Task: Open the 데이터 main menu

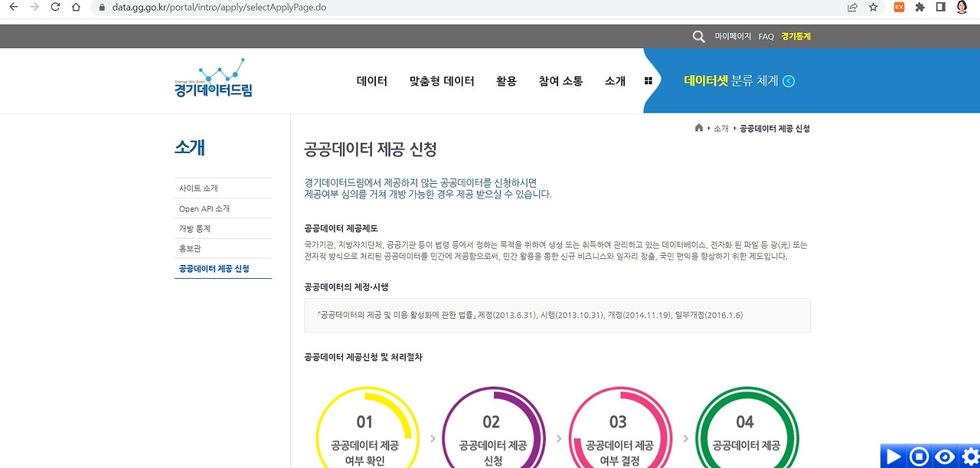Action: pos(372,81)
